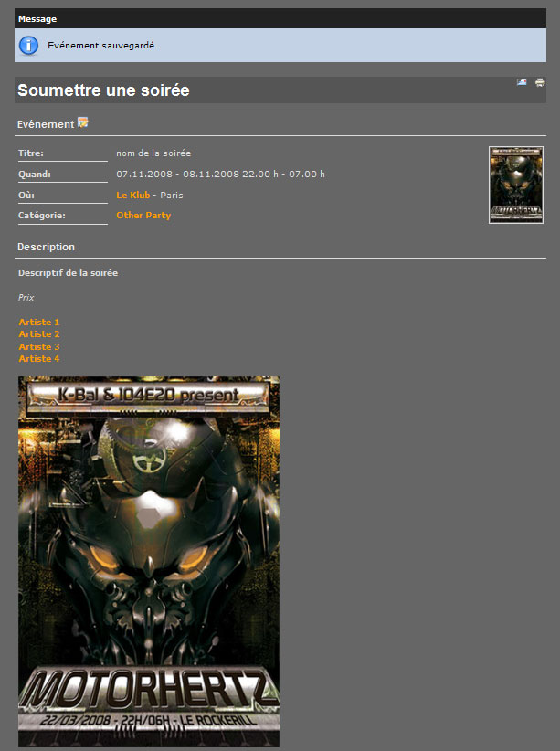Viewport: 560px width, 751px height.
Task: Click the small flyer thumbnail at right
Action: coord(516,185)
